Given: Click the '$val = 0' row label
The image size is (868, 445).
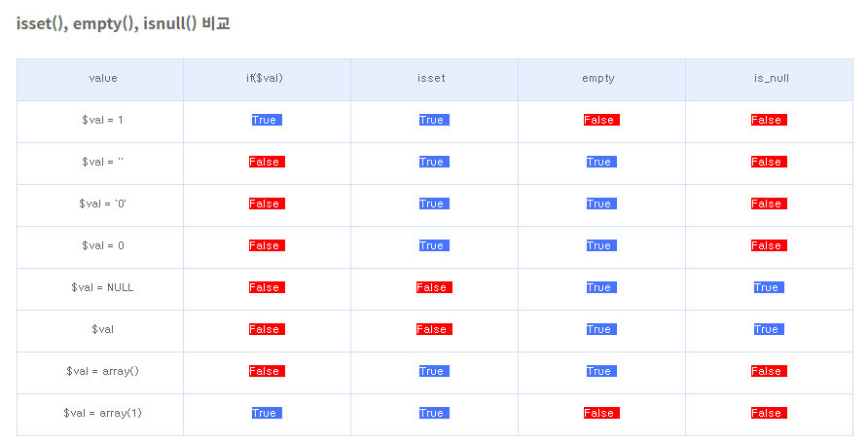Looking at the screenshot, I should point(102,245).
